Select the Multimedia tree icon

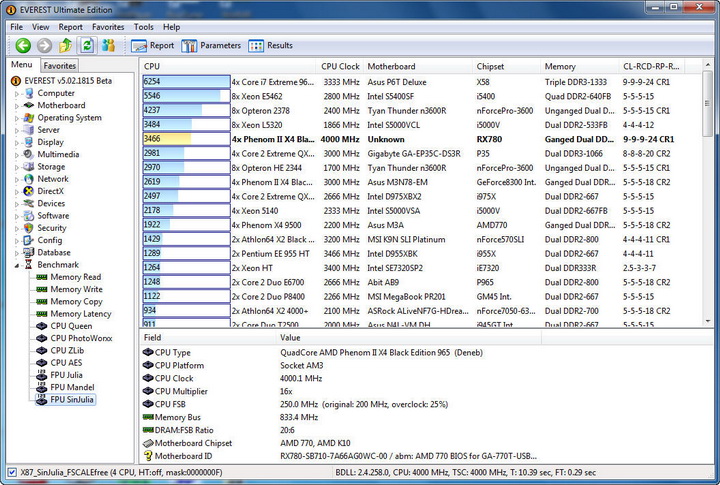pos(29,154)
